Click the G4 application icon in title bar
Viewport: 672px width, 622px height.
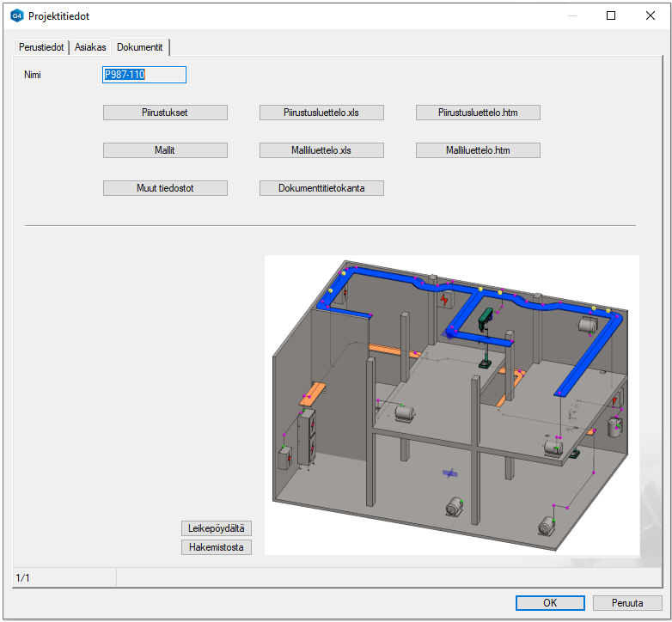[x=16, y=15]
